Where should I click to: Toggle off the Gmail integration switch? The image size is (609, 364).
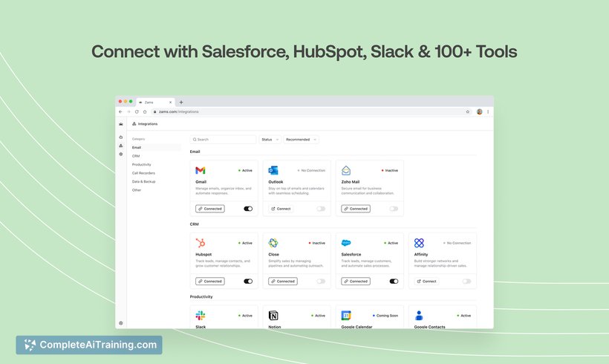pos(248,209)
